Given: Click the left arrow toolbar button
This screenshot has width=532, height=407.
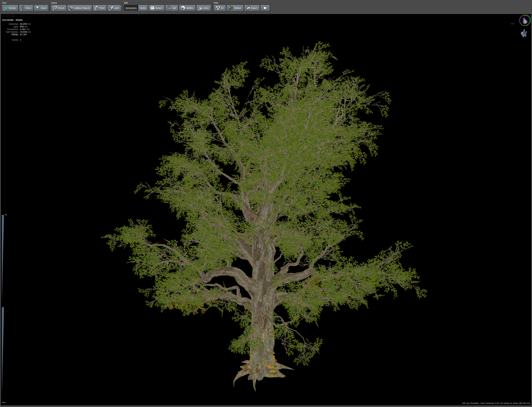Looking at the screenshot, I should [265, 8].
